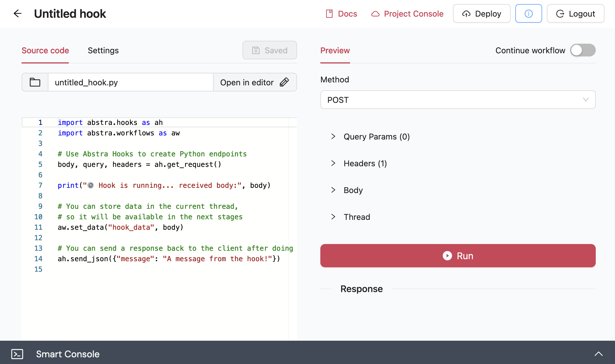Expand the Body section
Viewport: 615px width, 364px height.
(347, 190)
